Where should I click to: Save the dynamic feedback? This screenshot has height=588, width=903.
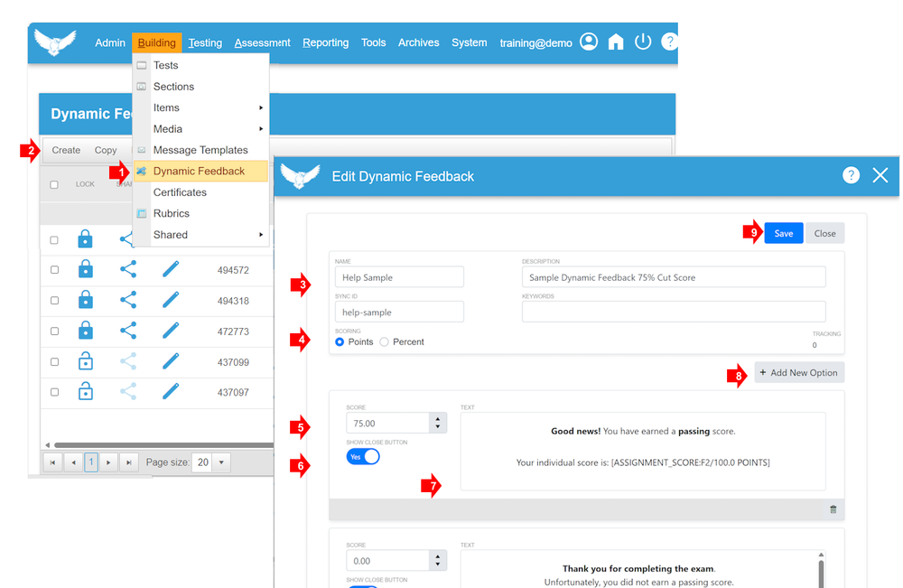coord(783,233)
